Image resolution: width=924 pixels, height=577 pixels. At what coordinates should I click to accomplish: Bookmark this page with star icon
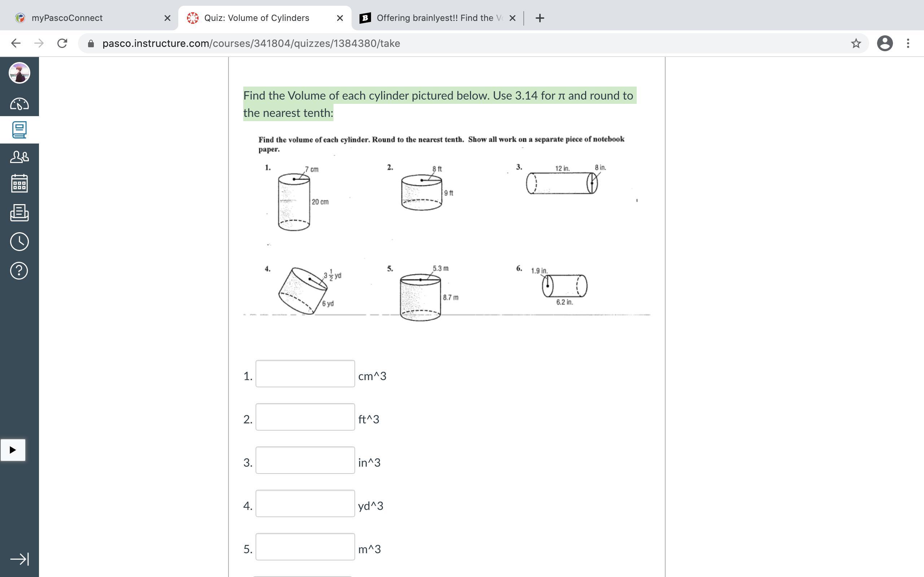(856, 43)
